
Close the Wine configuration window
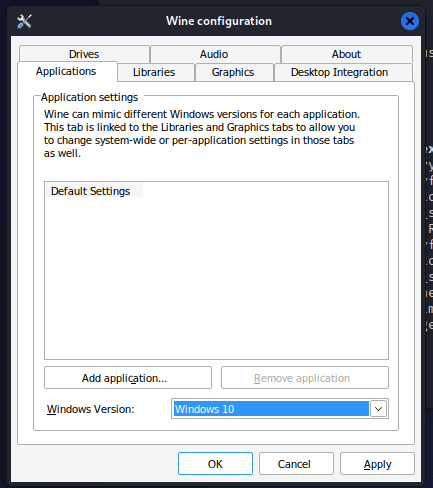(x=410, y=21)
